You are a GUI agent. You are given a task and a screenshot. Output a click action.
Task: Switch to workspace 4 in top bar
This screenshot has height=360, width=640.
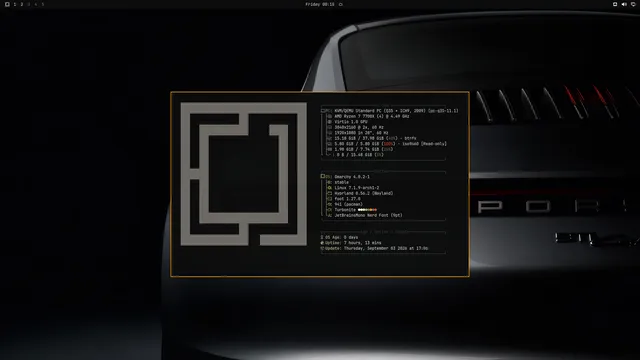pos(36,4)
